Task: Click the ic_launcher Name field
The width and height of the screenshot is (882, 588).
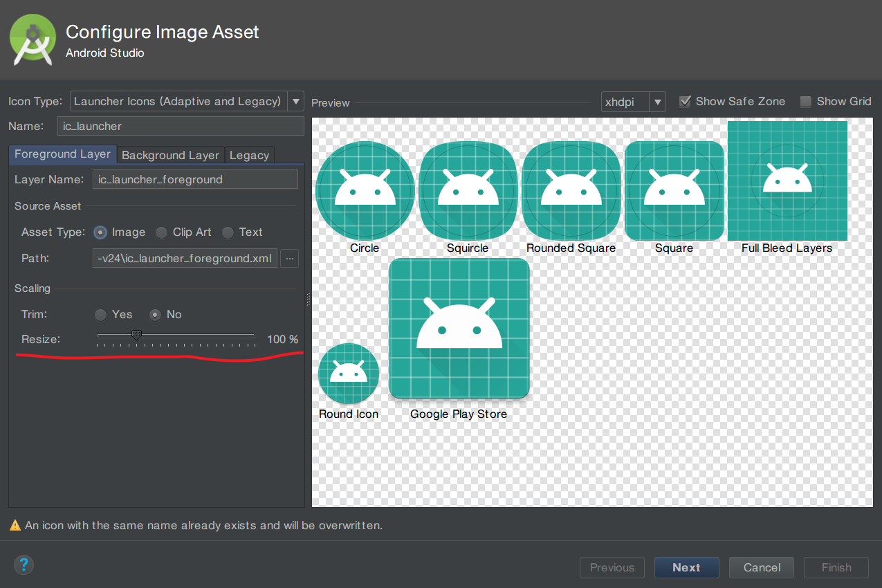Action: pyautogui.click(x=181, y=126)
